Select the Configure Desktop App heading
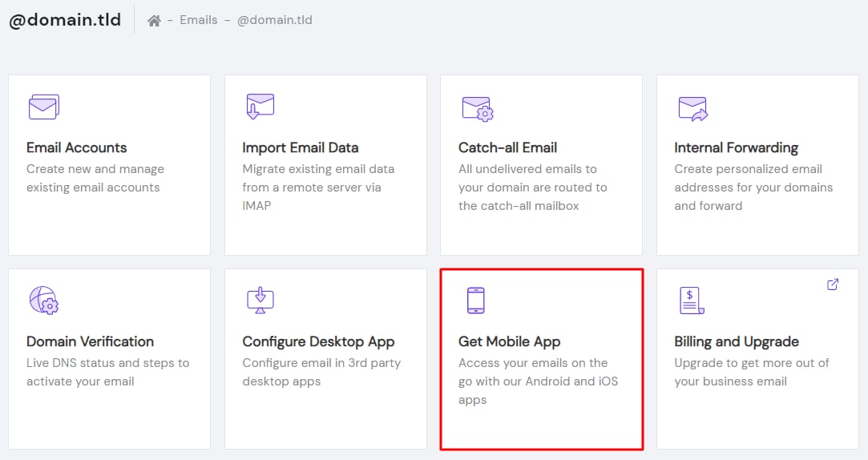The width and height of the screenshot is (868, 460). 318,341
